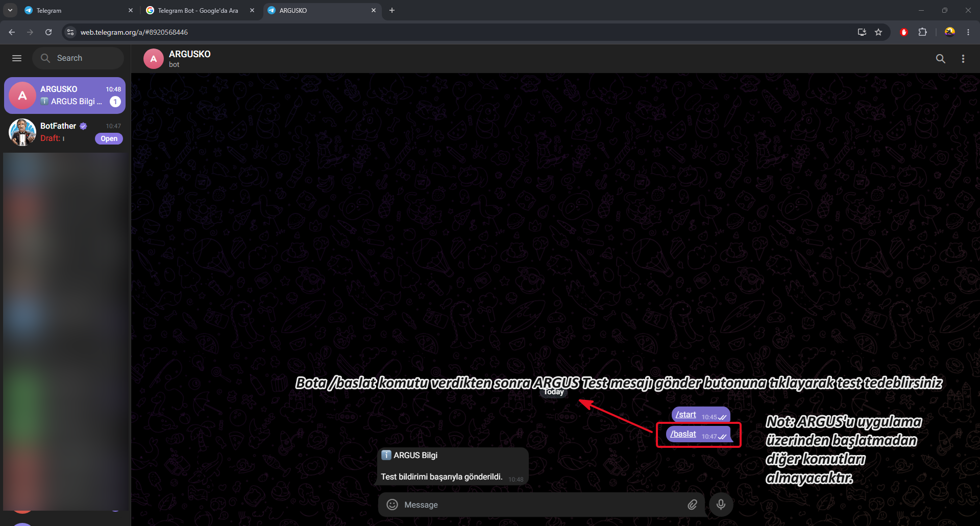Close the first Telegram tab
Viewport: 980px width, 526px height.
pyautogui.click(x=131, y=10)
